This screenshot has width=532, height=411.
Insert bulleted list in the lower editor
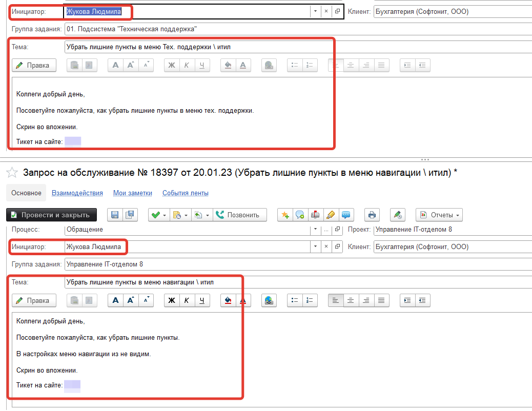tap(295, 301)
